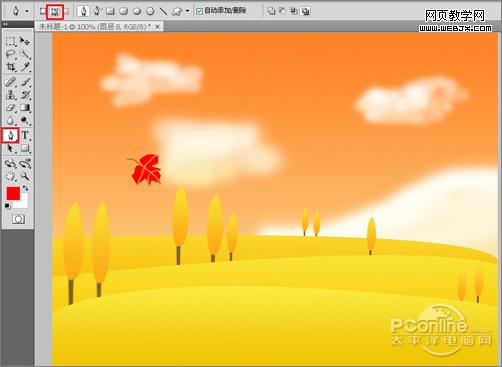
Task: Pick the Polygon tool in options bar
Action: (150, 11)
